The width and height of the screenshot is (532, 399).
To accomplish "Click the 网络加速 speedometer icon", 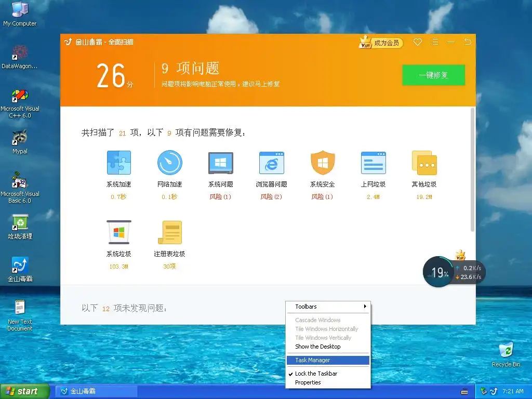I will (170, 163).
